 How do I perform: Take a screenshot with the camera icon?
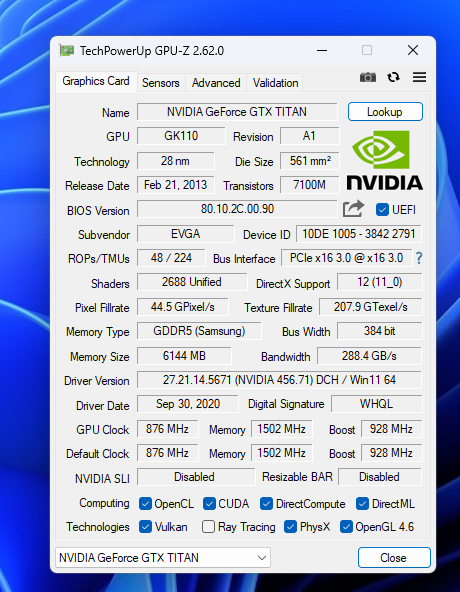(x=367, y=77)
